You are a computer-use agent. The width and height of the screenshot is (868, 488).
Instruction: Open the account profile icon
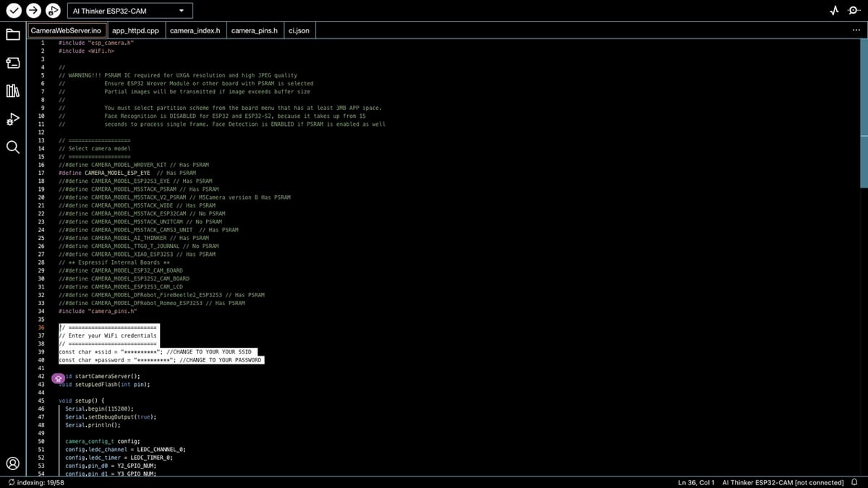pyautogui.click(x=12, y=463)
